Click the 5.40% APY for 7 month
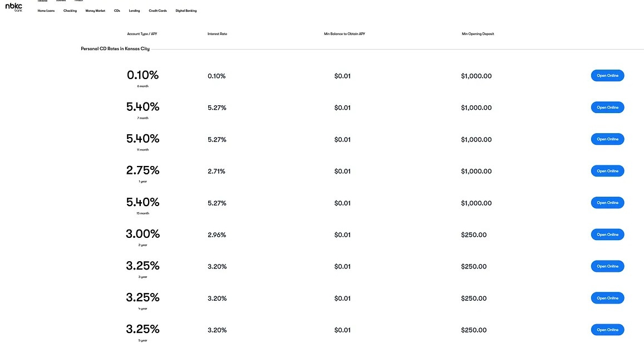This screenshot has height=347, width=644. coord(142,106)
